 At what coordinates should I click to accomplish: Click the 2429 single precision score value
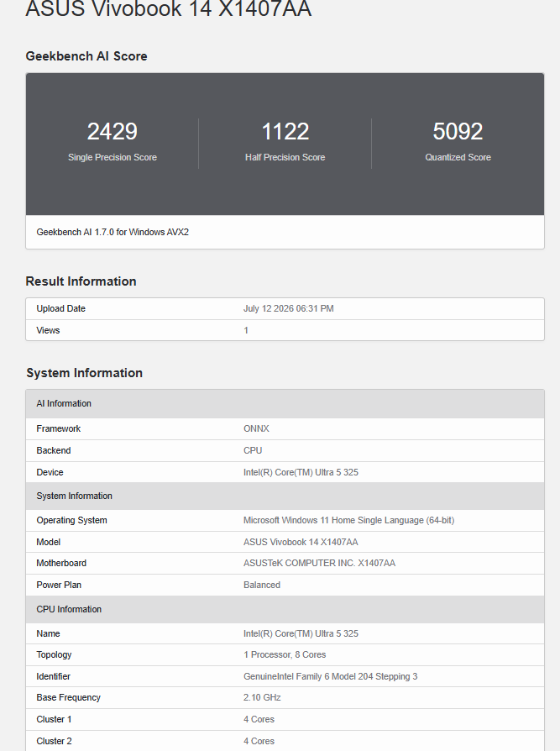(113, 131)
